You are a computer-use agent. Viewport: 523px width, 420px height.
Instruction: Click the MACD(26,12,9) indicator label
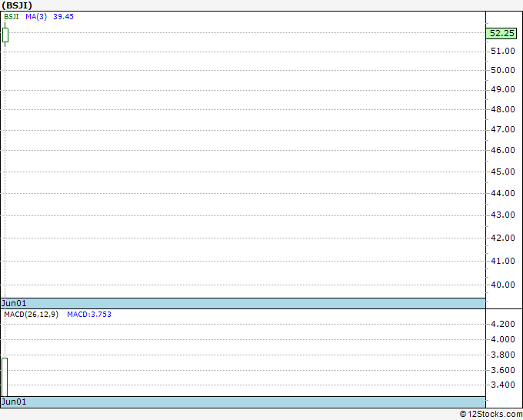[32, 315]
